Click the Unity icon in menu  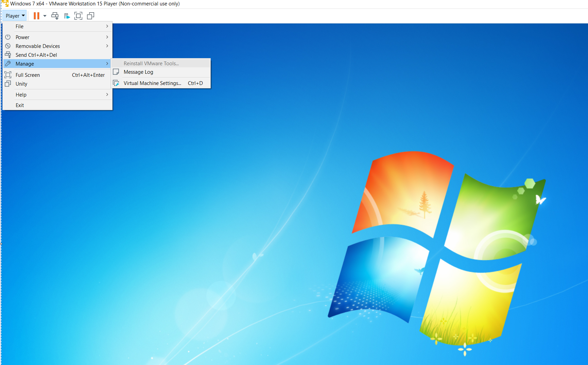click(8, 84)
